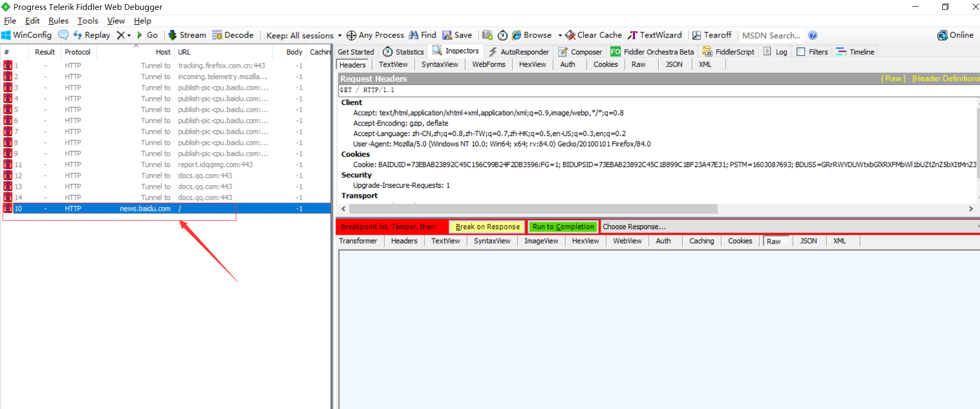Expand Keep sessions dropdown arrow
This screenshot has height=409, width=980.
point(339,36)
